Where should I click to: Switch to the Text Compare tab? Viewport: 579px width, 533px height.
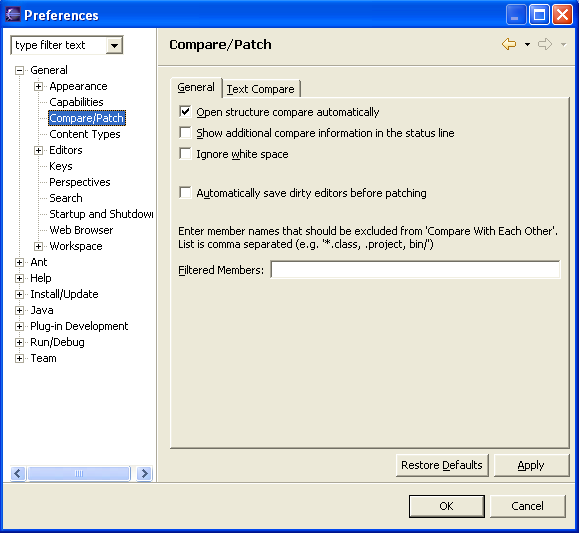point(261,89)
